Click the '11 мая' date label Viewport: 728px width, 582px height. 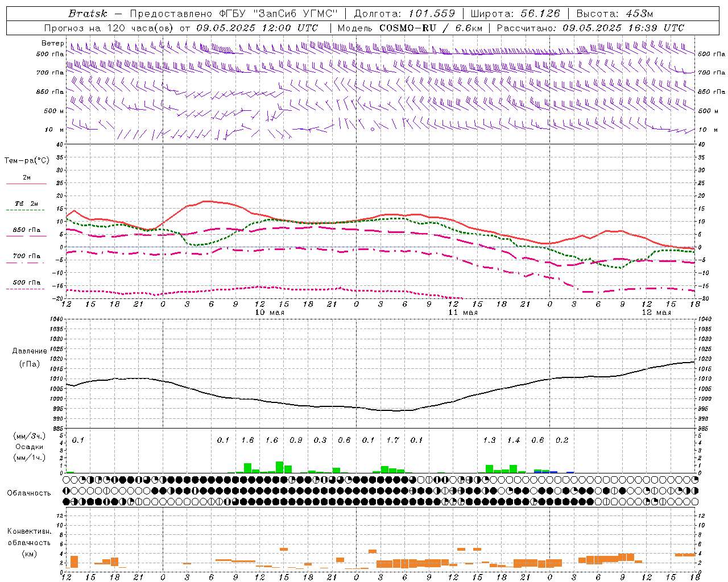coord(463,312)
